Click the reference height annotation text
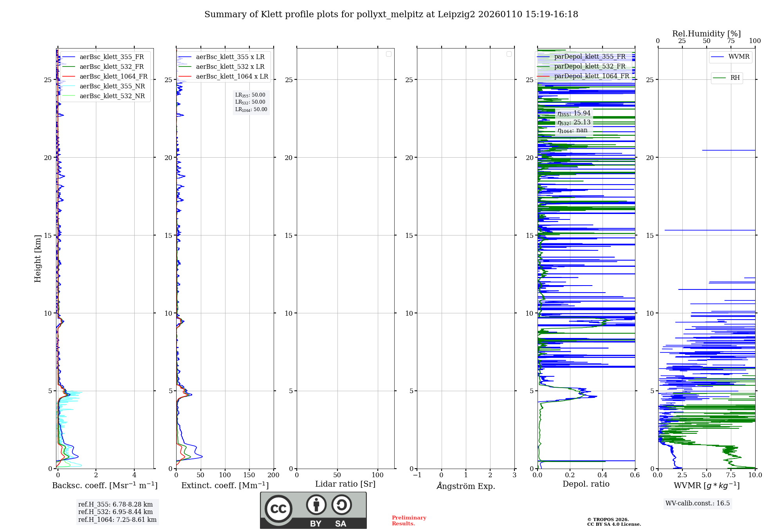The width and height of the screenshot is (783, 532). point(117,512)
